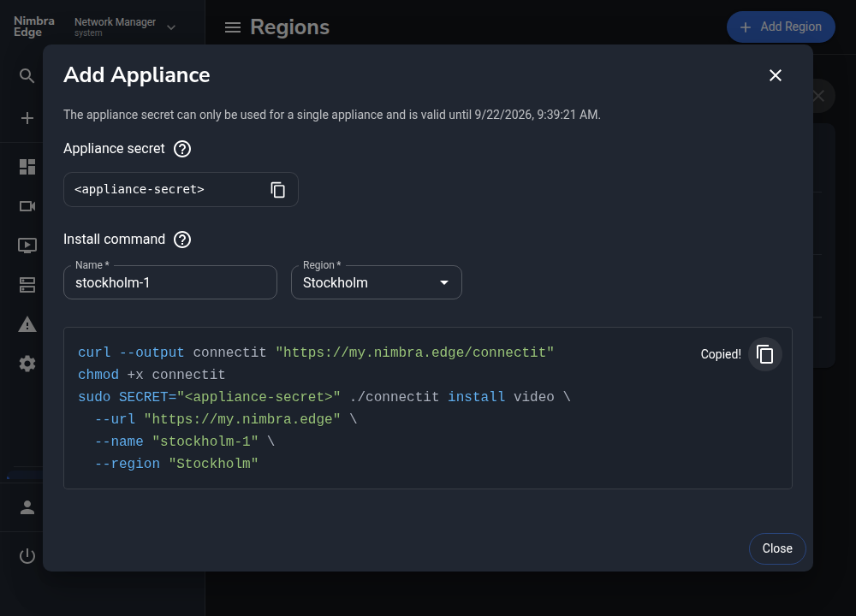The width and height of the screenshot is (856, 616).
Task: Click the secret validity notice text
Action: [x=332, y=115]
